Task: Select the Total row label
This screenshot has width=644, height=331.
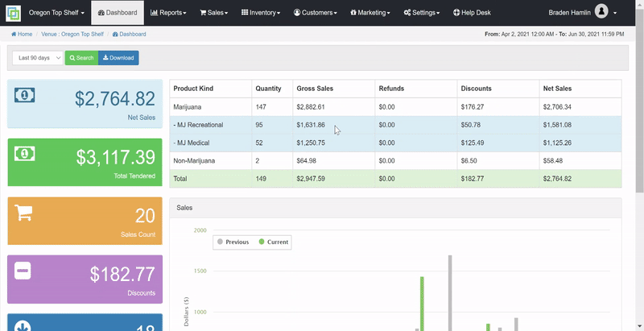Action: (x=180, y=179)
